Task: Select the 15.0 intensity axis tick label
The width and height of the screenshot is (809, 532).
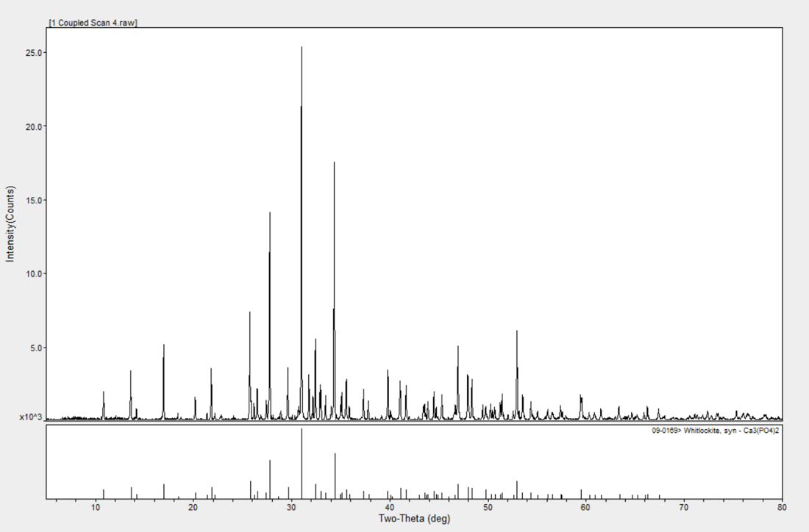Action: click(33, 200)
